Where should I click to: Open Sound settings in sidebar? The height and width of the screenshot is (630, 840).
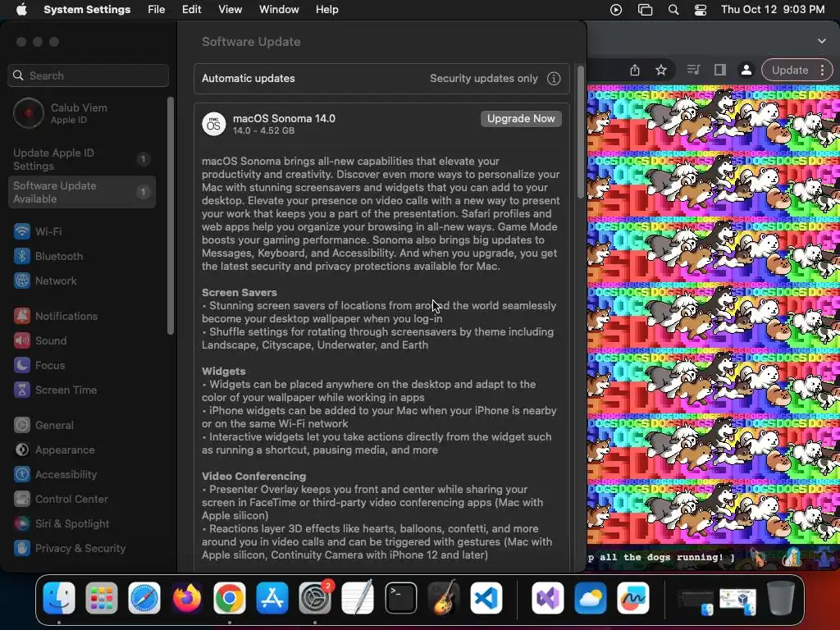tap(40, 340)
